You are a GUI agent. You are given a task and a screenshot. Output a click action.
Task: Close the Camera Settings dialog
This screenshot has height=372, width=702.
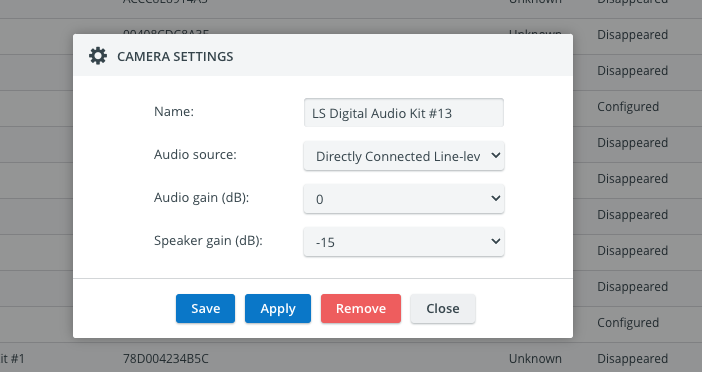coord(443,308)
